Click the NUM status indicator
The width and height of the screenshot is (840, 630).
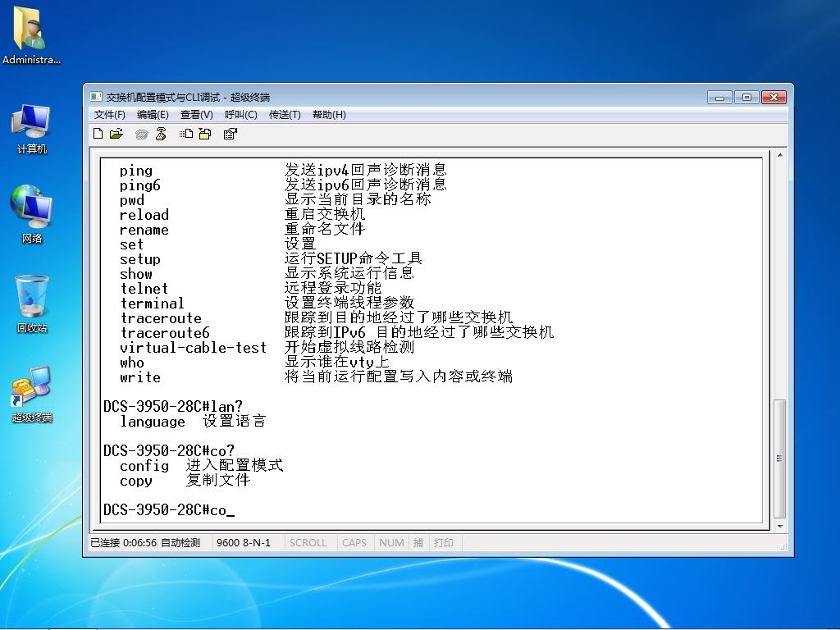391,543
